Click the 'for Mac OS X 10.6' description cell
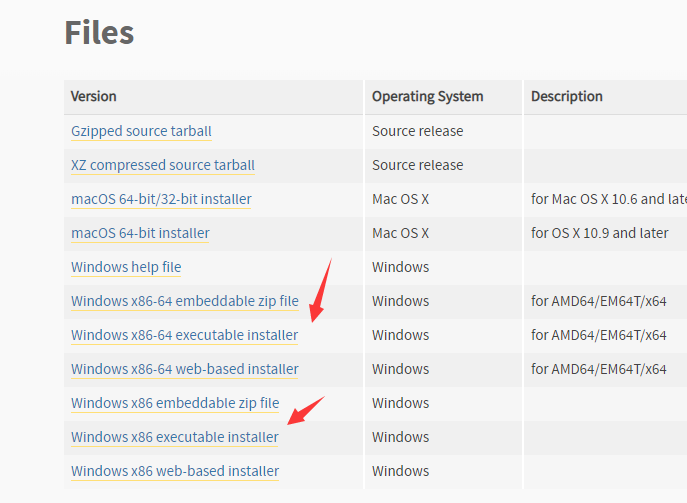Screen dimensions: 687x503 click(607, 199)
